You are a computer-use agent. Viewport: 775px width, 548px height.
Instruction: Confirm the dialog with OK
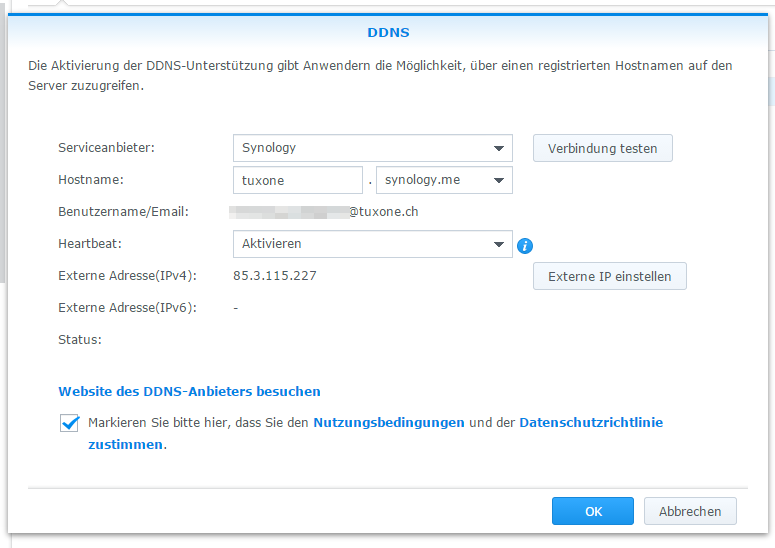pos(593,511)
